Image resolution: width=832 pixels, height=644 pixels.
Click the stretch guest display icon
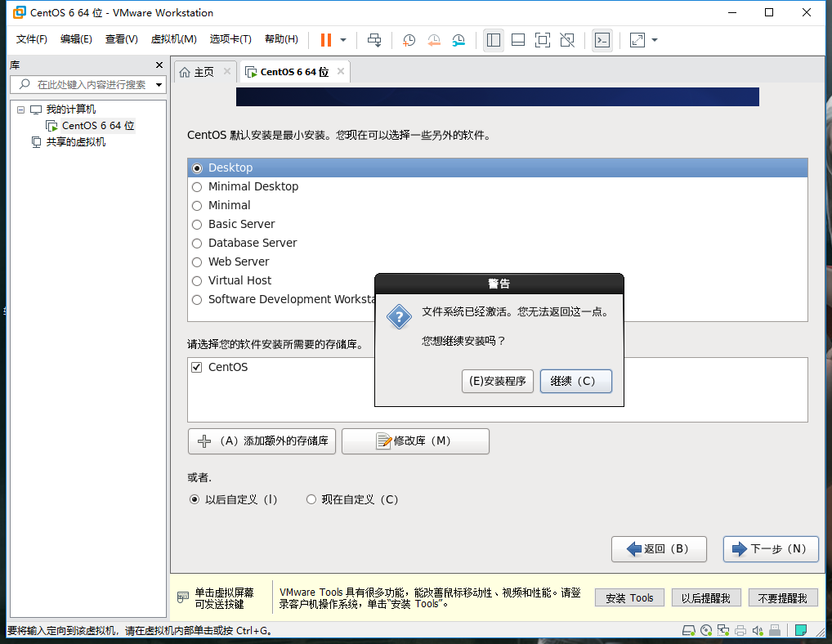(637, 40)
